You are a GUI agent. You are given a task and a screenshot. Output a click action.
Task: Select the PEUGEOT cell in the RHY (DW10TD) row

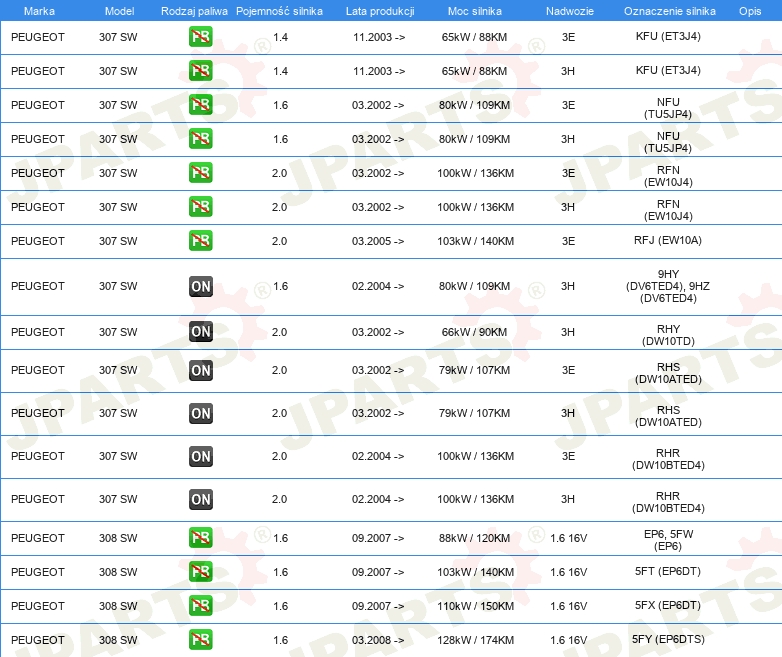click(38, 332)
